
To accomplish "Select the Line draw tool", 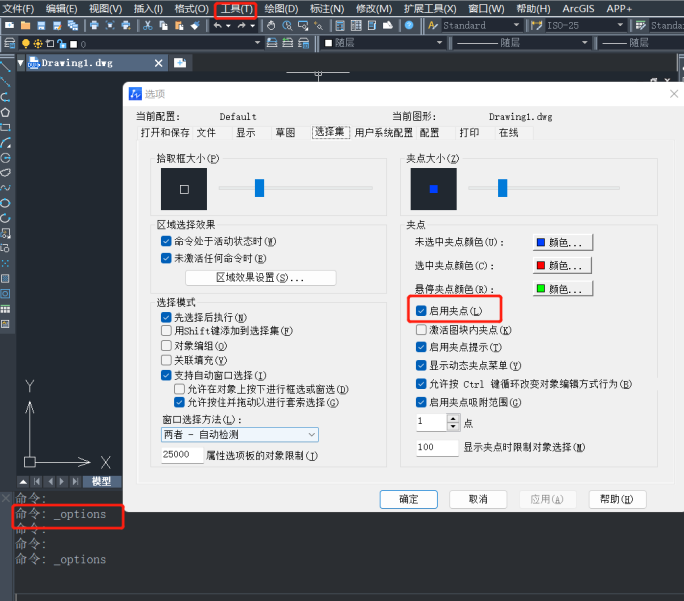I will click(x=5, y=67).
